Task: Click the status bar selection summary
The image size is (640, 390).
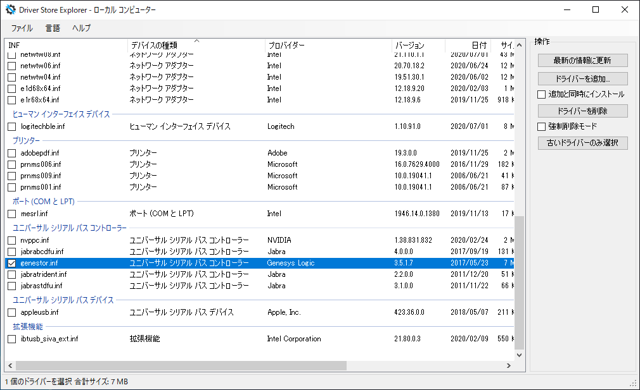Action: (x=67, y=382)
